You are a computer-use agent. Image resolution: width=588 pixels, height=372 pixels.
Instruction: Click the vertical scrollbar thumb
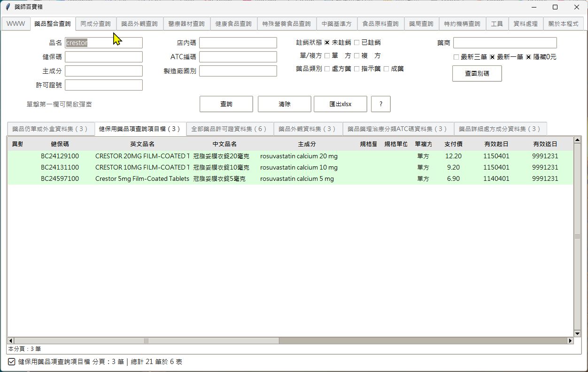(577, 237)
